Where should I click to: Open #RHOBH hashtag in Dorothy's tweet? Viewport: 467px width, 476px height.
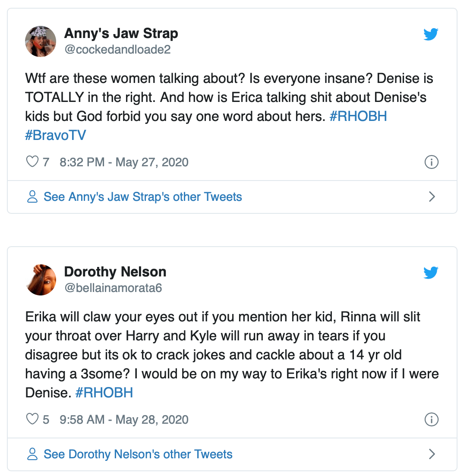click(x=104, y=393)
